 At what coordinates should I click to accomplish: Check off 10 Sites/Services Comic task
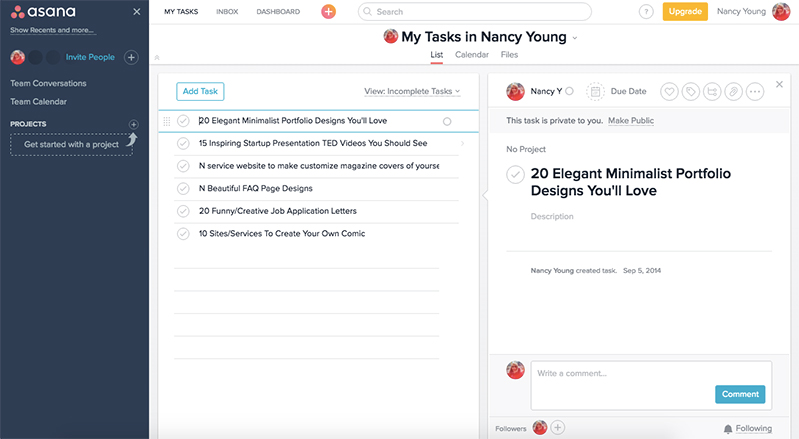point(183,234)
